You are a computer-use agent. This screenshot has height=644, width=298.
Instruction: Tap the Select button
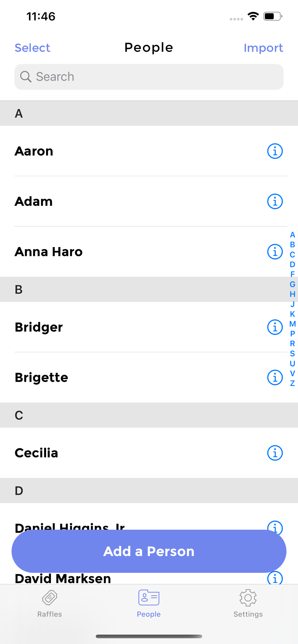tap(33, 48)
